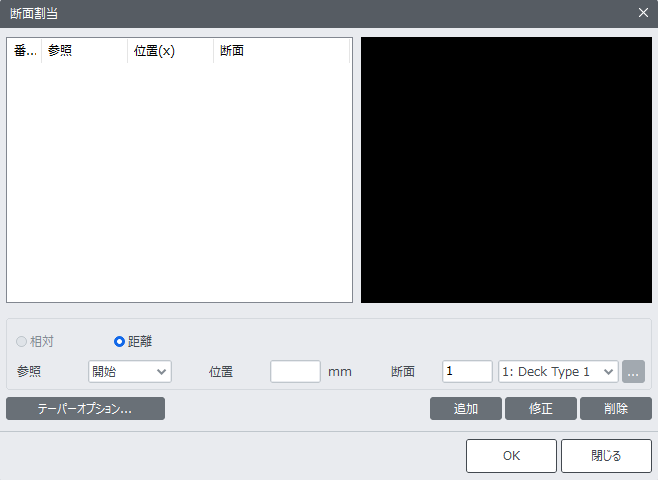This screenshot has width=658, height=480.
Task: Expand the 1: Deck Type 1 dropdown
Action: point(558,372)
